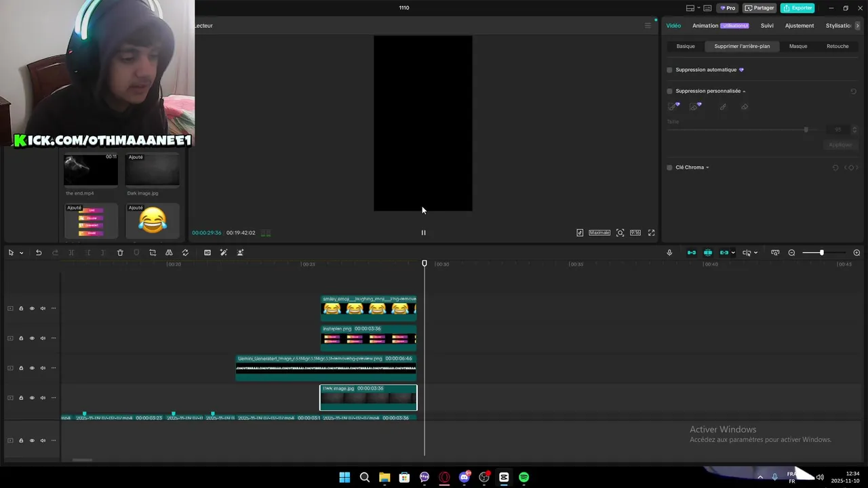The height and width of the screenshot is (488, 868).
Task: Mute the bottom empty track
Action: [x=43, y=441]
